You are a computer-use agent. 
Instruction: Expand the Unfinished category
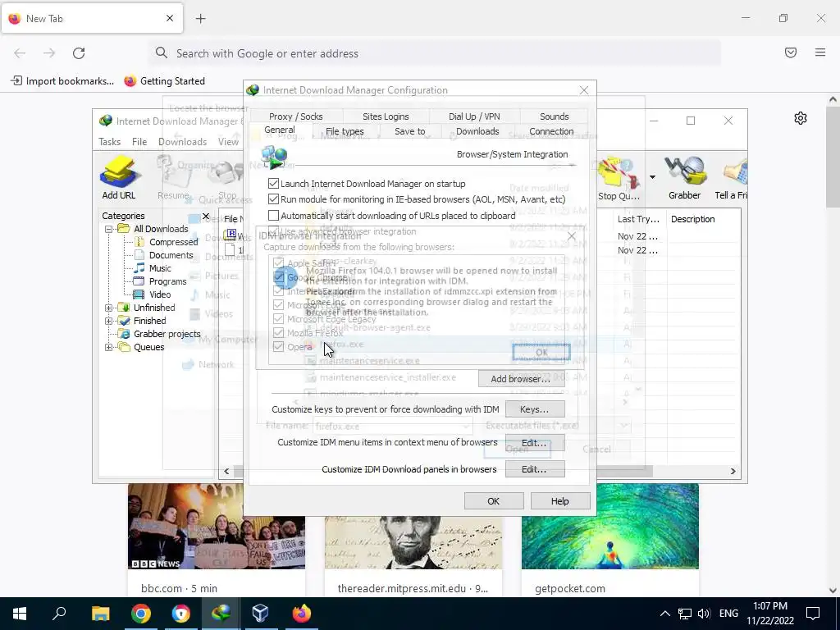[109, 308]
